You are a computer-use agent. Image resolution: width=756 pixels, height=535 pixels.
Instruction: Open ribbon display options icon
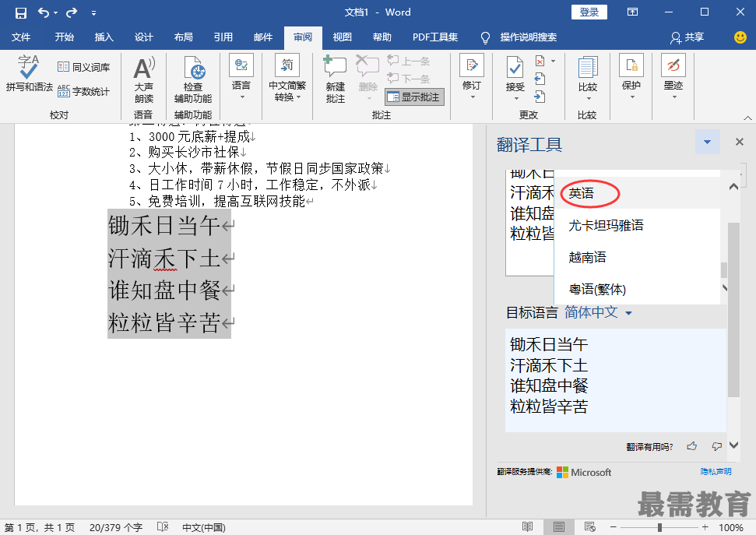click(x=632, y=12)
